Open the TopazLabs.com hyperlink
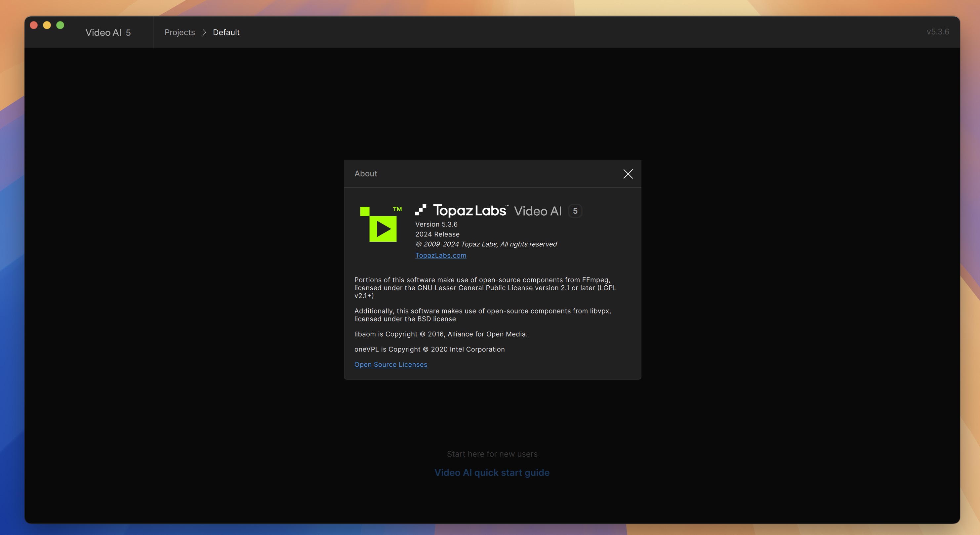The width and height of the screenshot is (980, 535). click(x=440, y=256)
